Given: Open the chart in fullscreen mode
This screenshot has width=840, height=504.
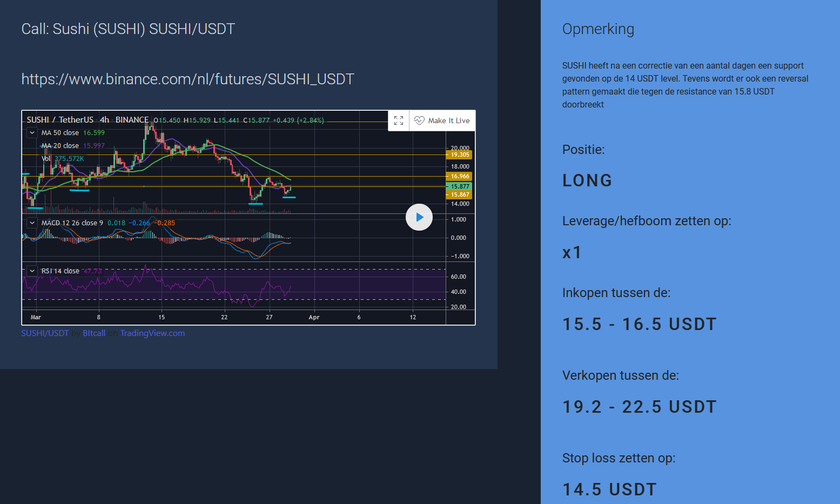Looking at the screenshot, I should pyautogui.click(x=399, y=120).
